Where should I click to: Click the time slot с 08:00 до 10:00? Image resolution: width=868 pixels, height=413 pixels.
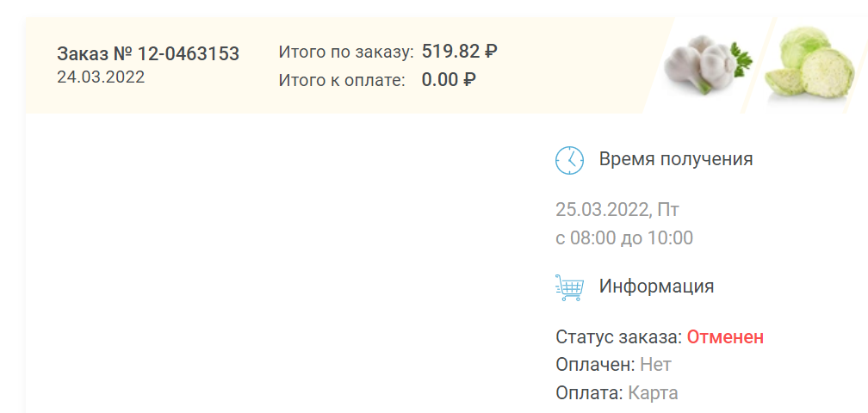pyautogui.click(x=623, y=238)
